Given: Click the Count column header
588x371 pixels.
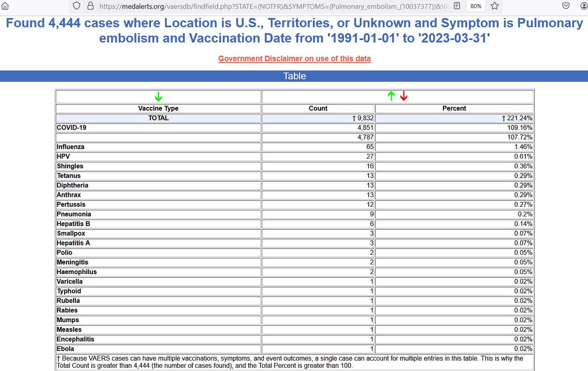Looking at the screenshot, I should (x=318, y=108).
